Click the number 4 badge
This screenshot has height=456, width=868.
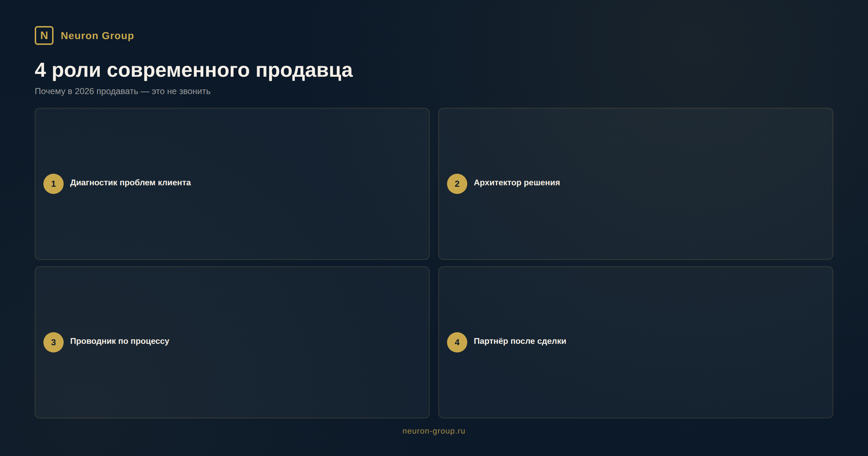click(x=457, y=342)
